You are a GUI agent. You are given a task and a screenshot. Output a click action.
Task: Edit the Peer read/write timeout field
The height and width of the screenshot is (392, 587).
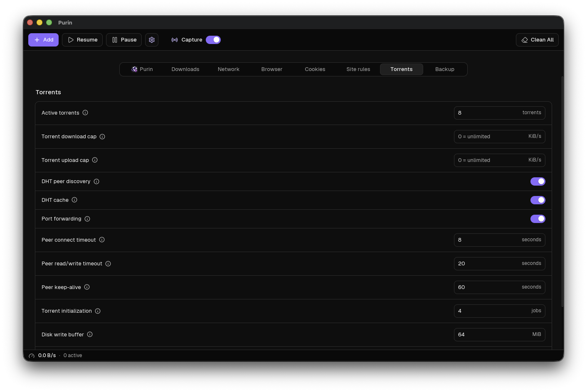tap(500, 264)
